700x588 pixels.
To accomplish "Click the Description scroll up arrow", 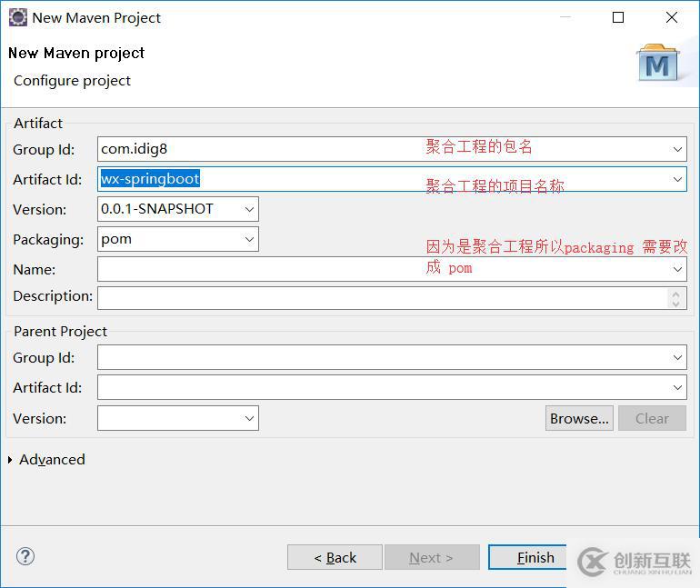I will point(675,294).
